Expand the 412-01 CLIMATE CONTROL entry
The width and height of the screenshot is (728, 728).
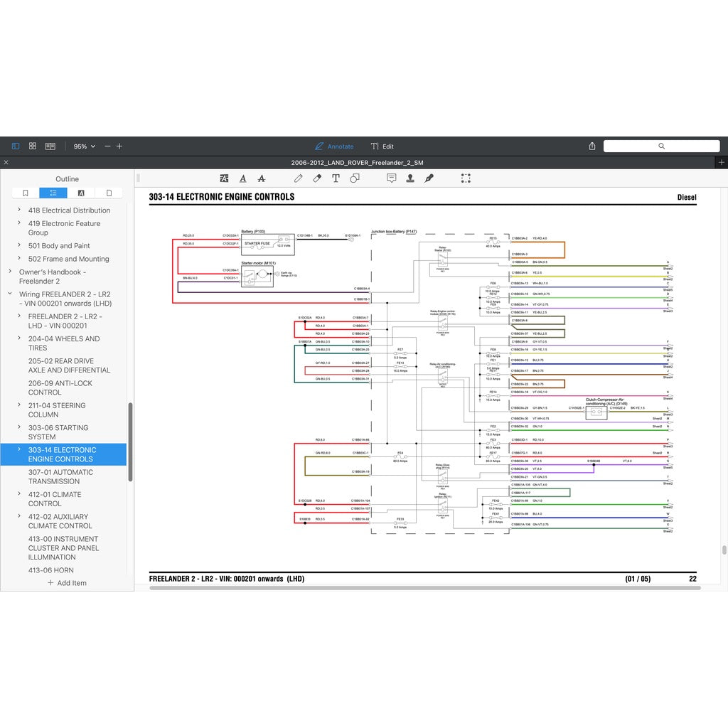coord(19,494)
